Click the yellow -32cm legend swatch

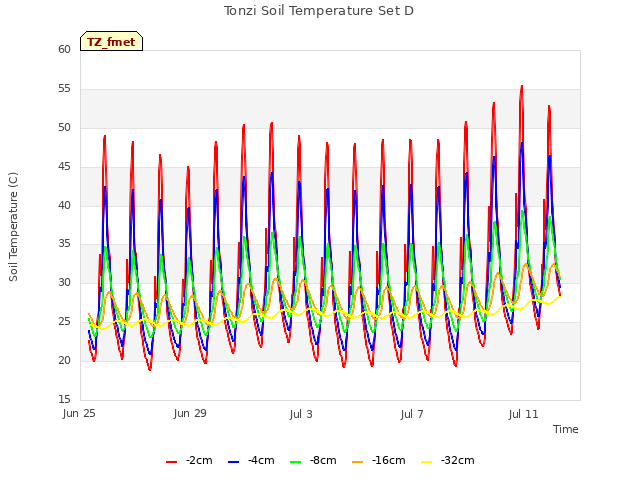click(x=427, y=462)
